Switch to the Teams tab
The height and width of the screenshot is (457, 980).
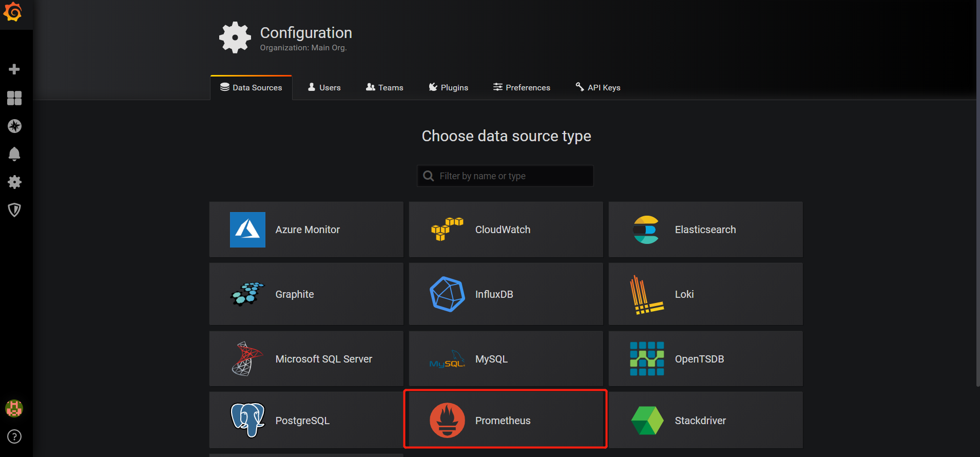point(385,87)
